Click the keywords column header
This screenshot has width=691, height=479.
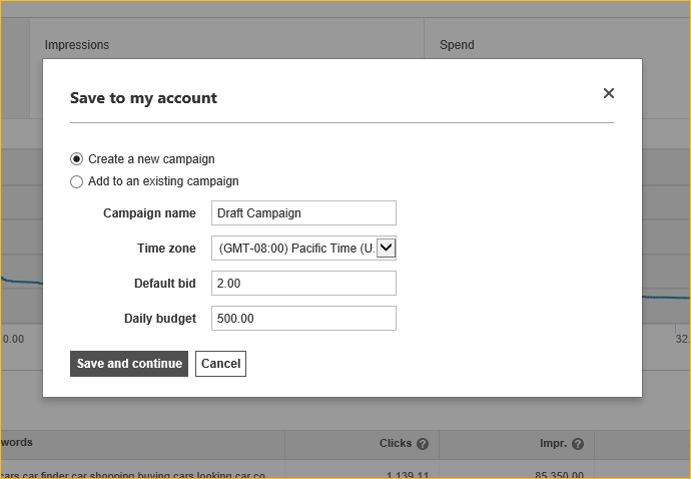pos(20,444)
